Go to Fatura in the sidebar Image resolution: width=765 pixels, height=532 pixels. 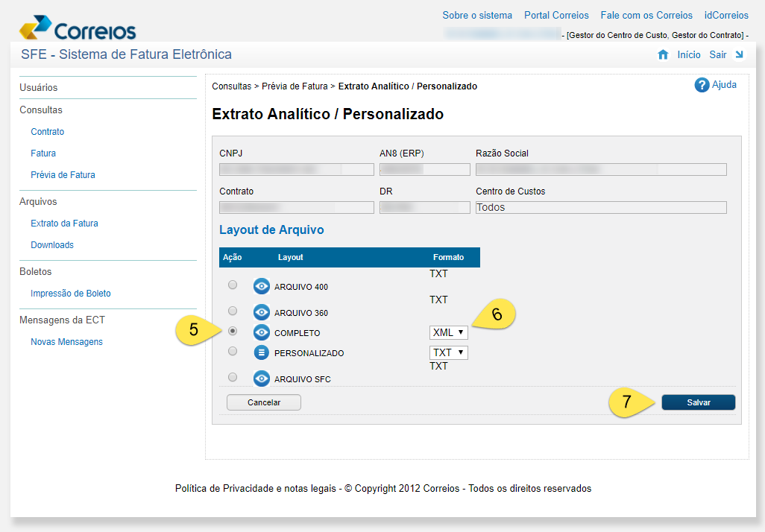(43, 153)
